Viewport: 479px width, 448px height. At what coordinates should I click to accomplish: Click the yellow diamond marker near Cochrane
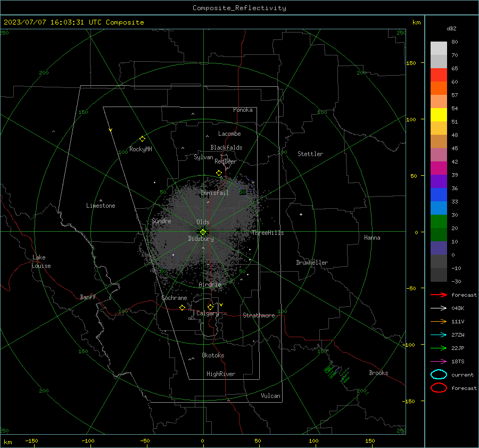[x=182, y=308]
